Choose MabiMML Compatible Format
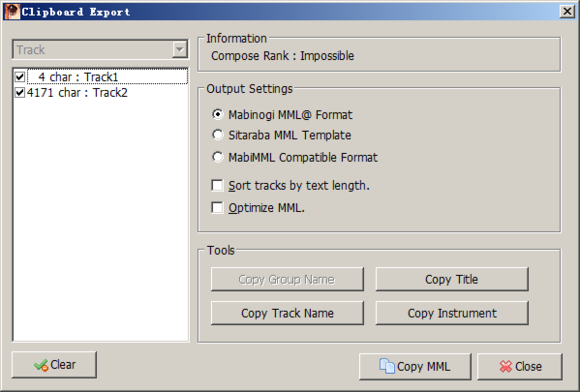This screenshot has height=392, width=580. [218, 157]
